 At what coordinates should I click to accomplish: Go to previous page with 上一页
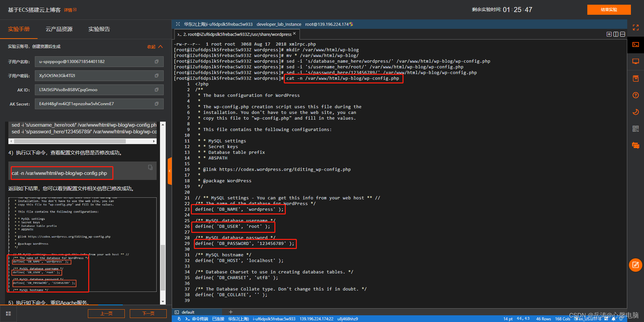(x=106, y=314)
